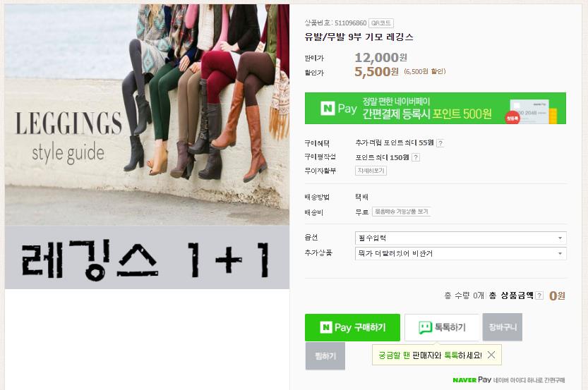Click the 찜하기 wishlist button

click(x=325, y=356)
